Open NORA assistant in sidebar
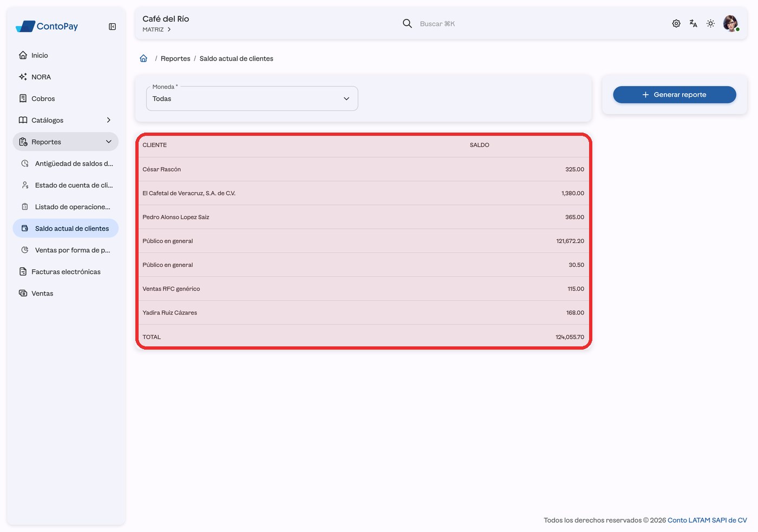 tap(66, 77)
